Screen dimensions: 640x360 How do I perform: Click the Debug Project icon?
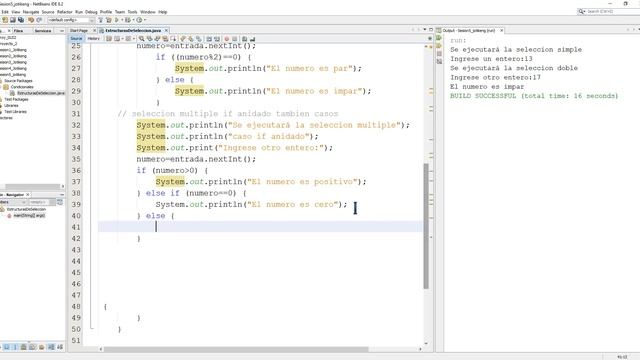[x=127, y=20]
